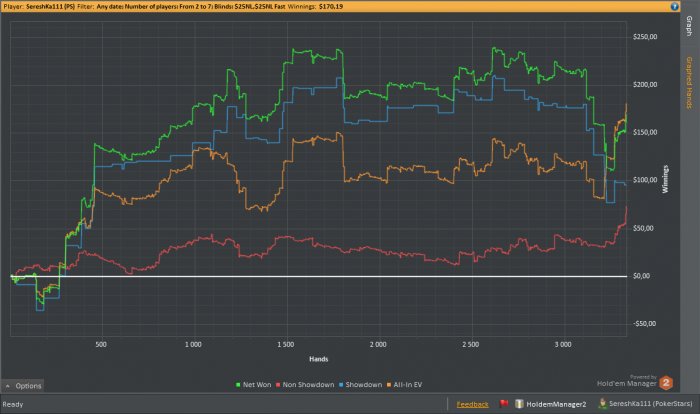
Task: Click the $150,00 axis label
Action: [645, 132]
